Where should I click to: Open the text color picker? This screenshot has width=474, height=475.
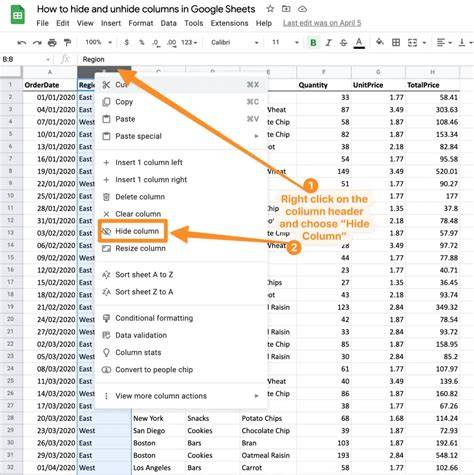(x=359, y=43)
